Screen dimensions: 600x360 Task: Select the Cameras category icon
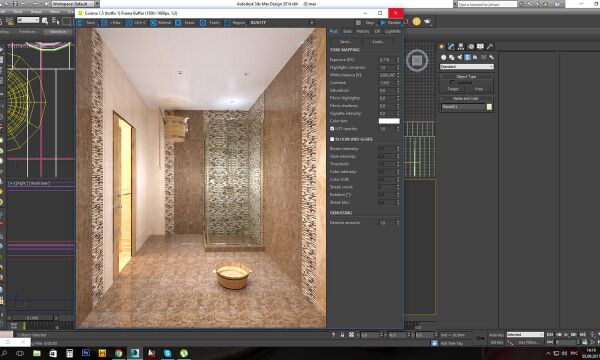(x=468, y=57)
